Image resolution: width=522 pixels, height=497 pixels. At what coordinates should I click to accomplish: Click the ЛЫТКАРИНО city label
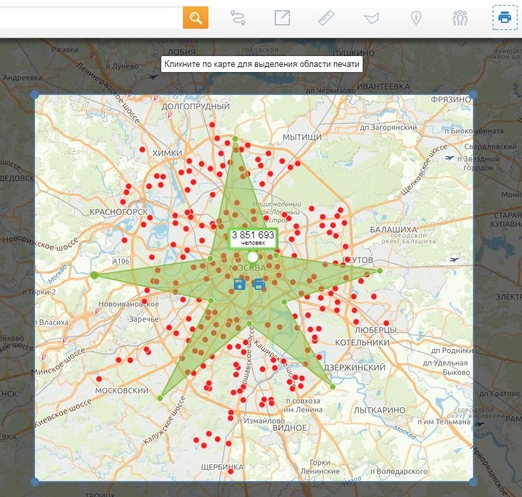379,410
